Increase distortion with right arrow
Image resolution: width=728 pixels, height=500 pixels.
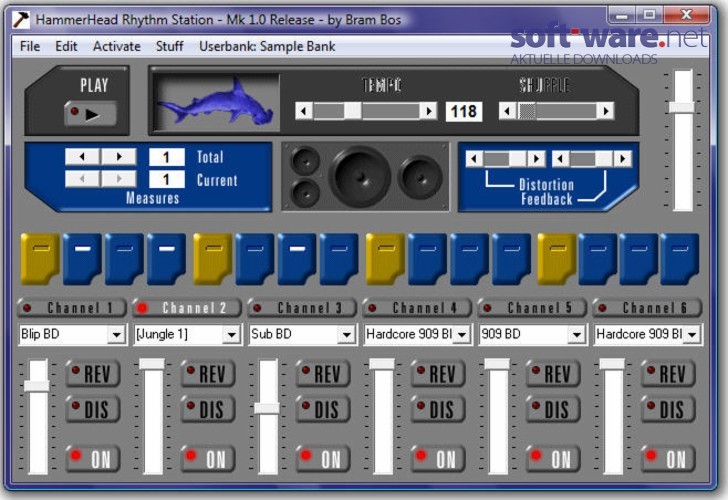pos(536,159)
